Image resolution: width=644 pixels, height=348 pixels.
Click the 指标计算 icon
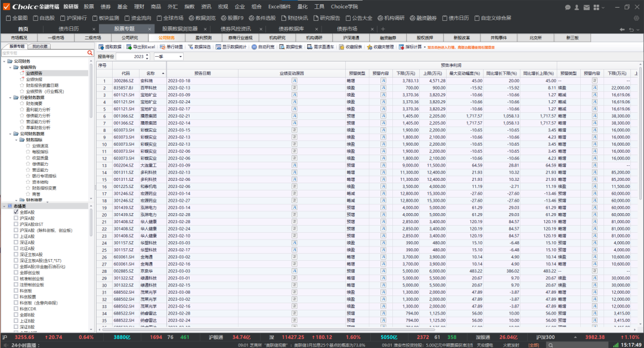401,47
